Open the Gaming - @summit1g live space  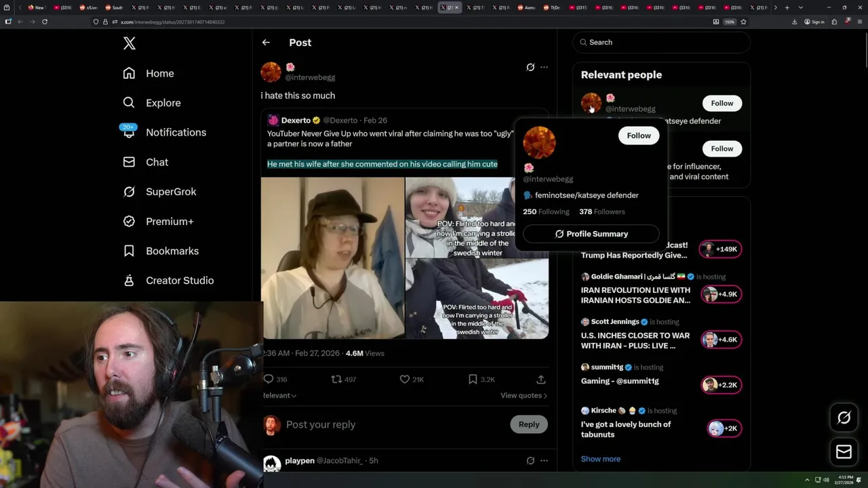click(620, 381)
